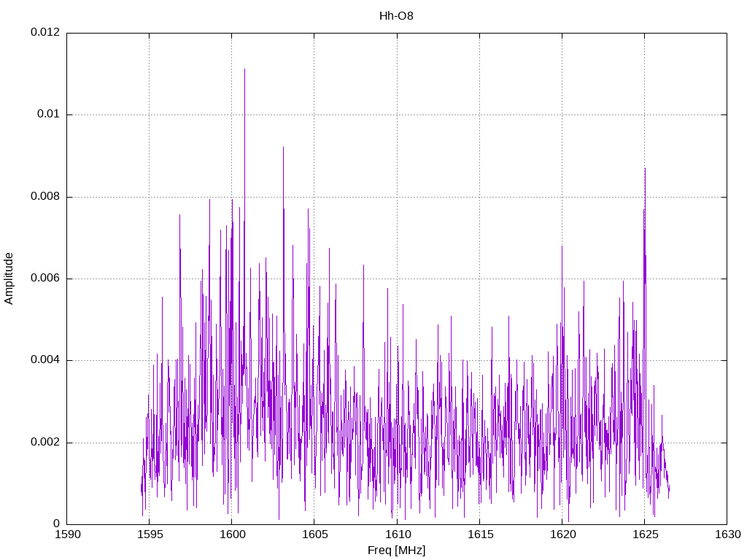Click the x-axis tick label 1630
Screen dimensions: 747x560
(x=727, y=534)
